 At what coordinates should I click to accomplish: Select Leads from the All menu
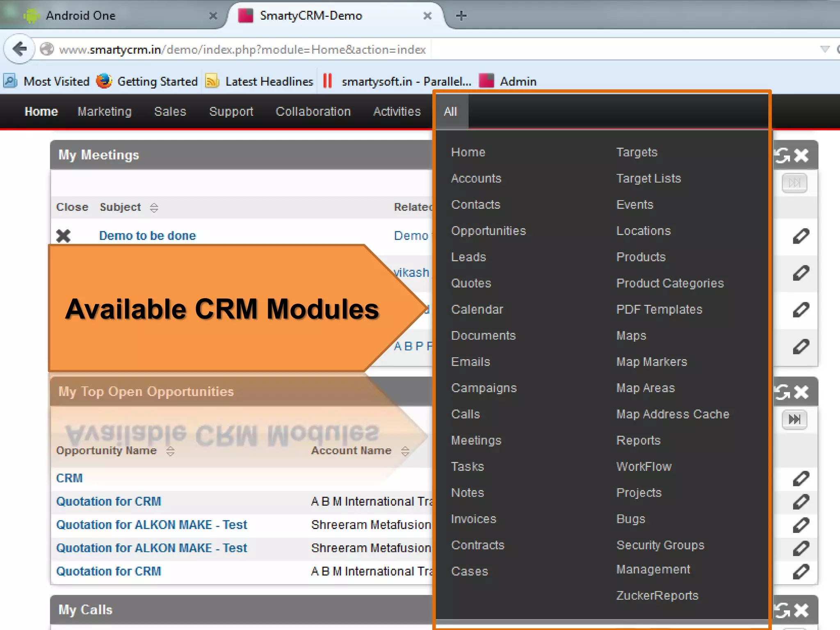(468, 257)
